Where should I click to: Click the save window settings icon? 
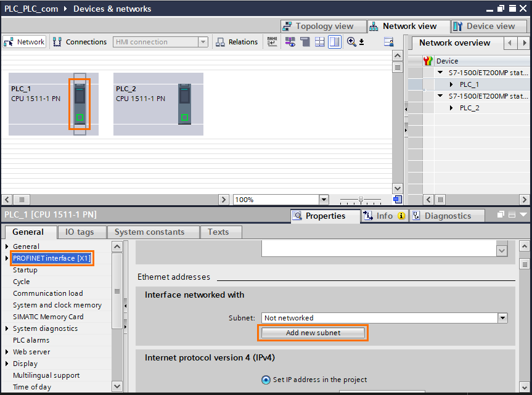click(388, 42)
